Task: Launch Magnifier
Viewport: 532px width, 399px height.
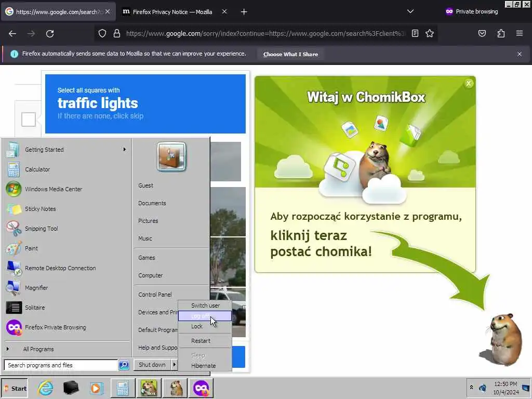Action: 66,288
